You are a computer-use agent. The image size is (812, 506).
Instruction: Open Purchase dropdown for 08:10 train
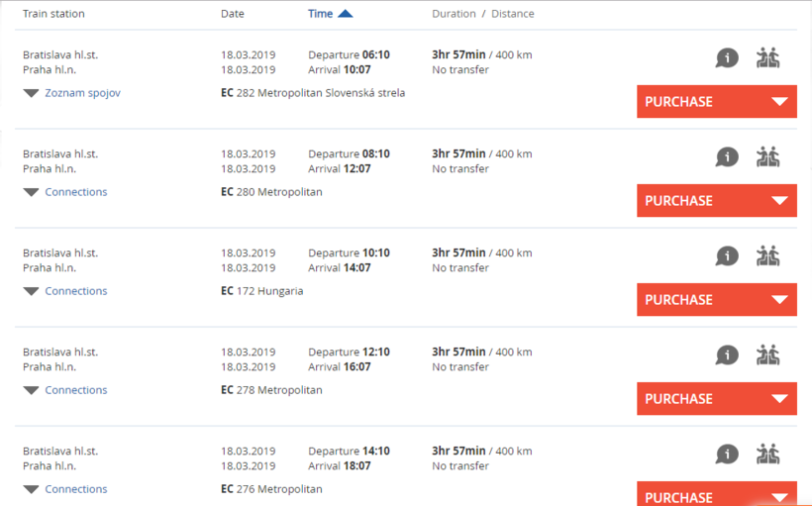click(x=779, y=201)
